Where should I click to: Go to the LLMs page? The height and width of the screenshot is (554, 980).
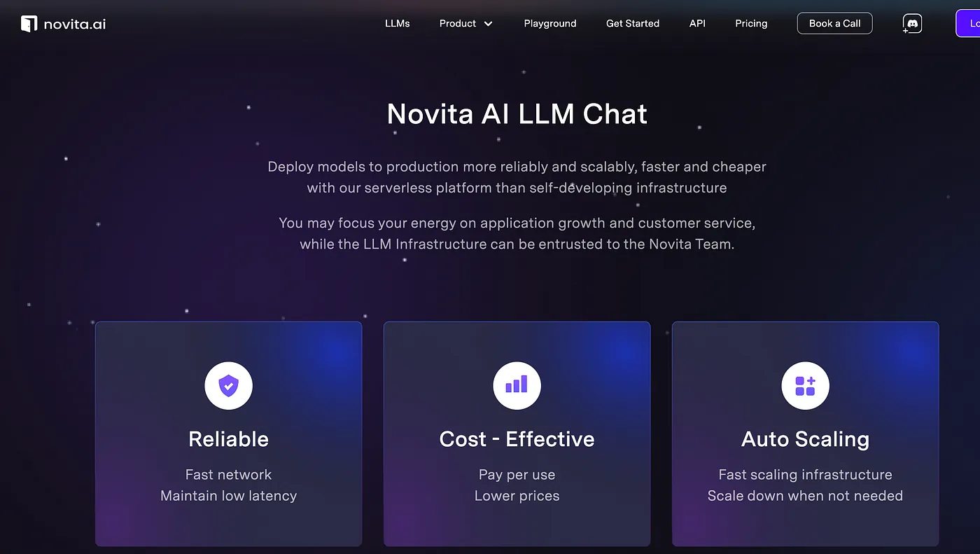[398, 23]
